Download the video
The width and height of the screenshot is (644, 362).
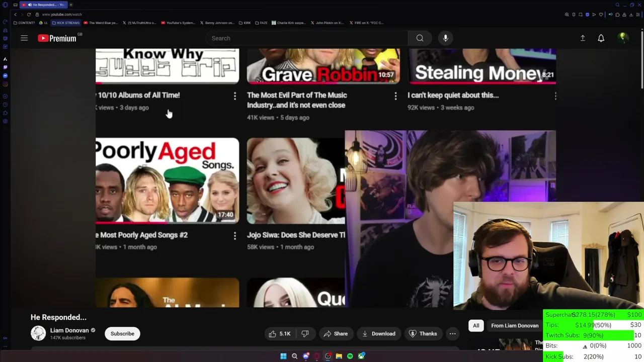tap(378, 334)
